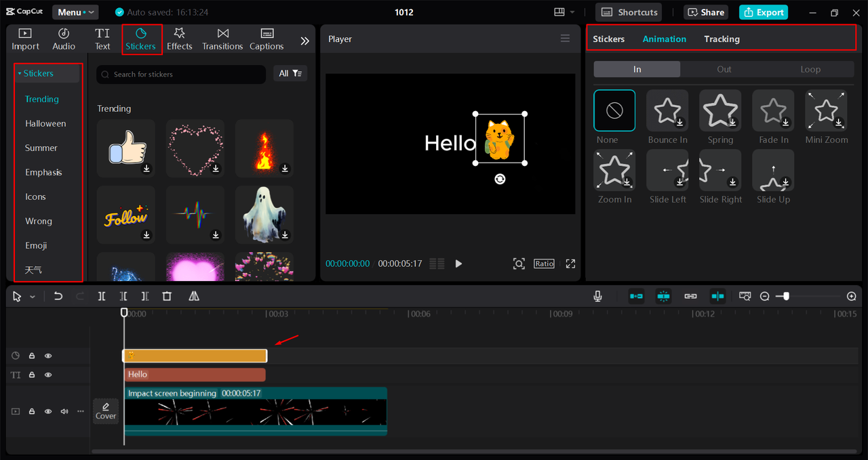Select the Icons sticker category

click(35, 196)
